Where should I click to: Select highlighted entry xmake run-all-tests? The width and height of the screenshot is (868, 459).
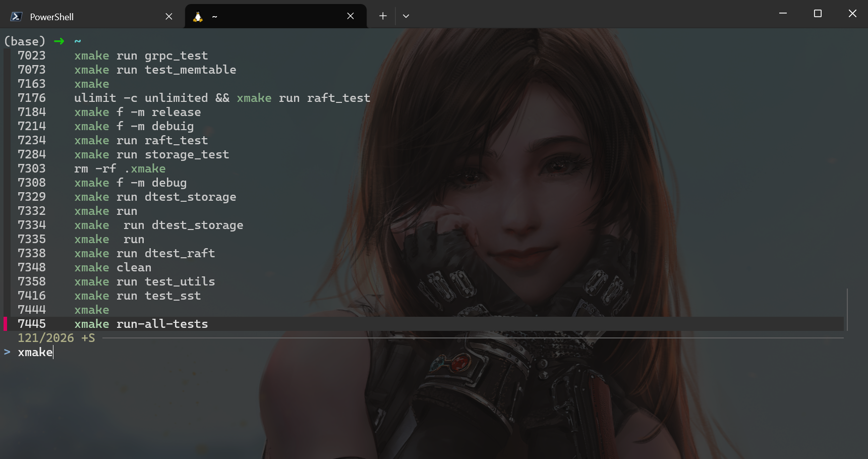point(424,324)
